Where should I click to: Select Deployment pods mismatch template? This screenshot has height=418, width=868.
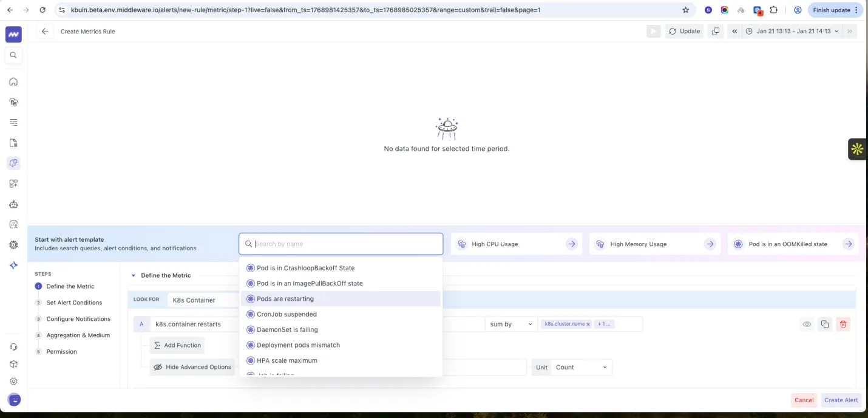(341, 345)
